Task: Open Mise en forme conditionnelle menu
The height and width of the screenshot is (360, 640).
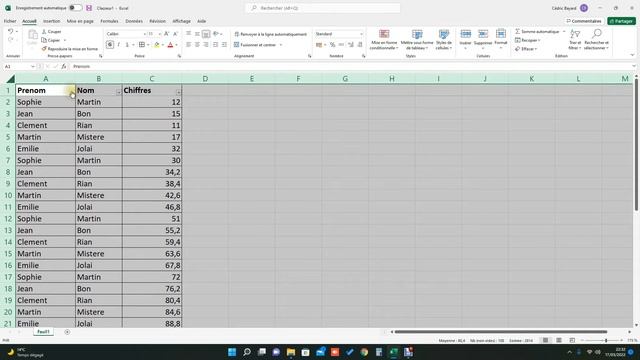Action: [x=384, y=40]
